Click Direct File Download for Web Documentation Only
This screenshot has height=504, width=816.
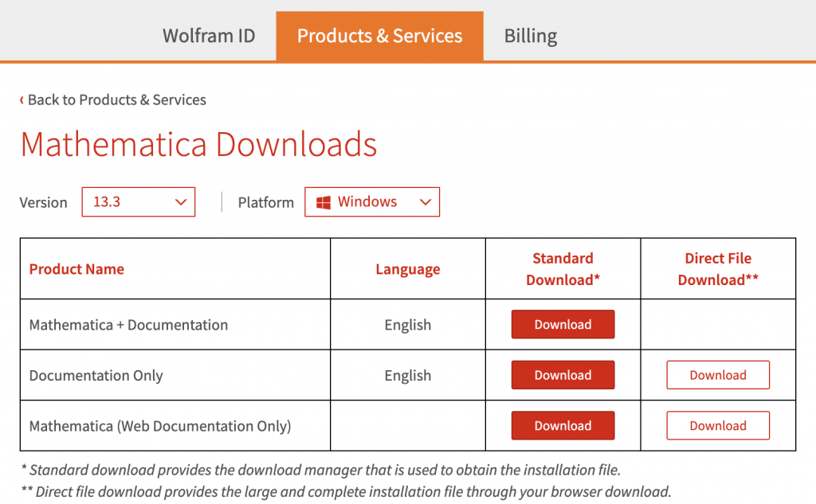click(x=717, y=425)
